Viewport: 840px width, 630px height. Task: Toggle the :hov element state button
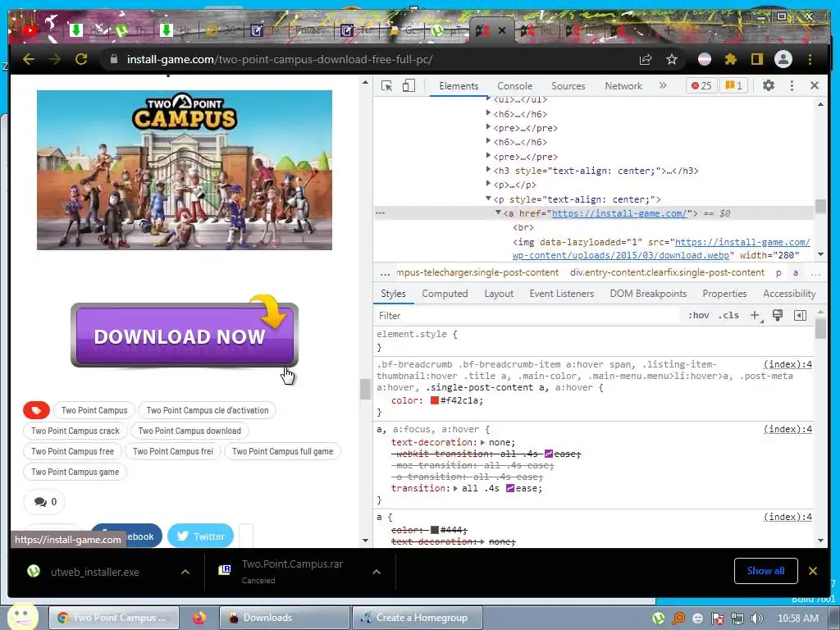pyautogui.click(x=699, y=316)
